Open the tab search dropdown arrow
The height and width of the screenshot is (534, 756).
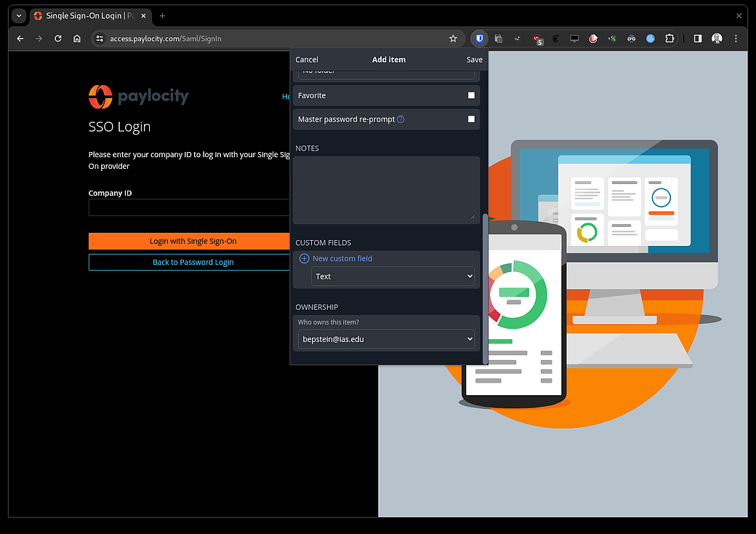coord(18,15)
